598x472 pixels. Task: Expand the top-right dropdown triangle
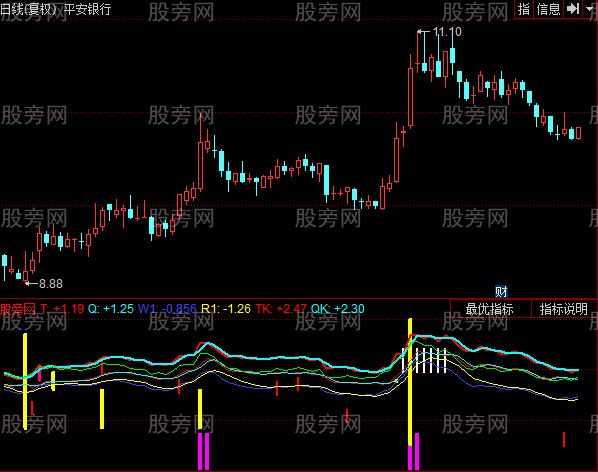pos(590,8)
